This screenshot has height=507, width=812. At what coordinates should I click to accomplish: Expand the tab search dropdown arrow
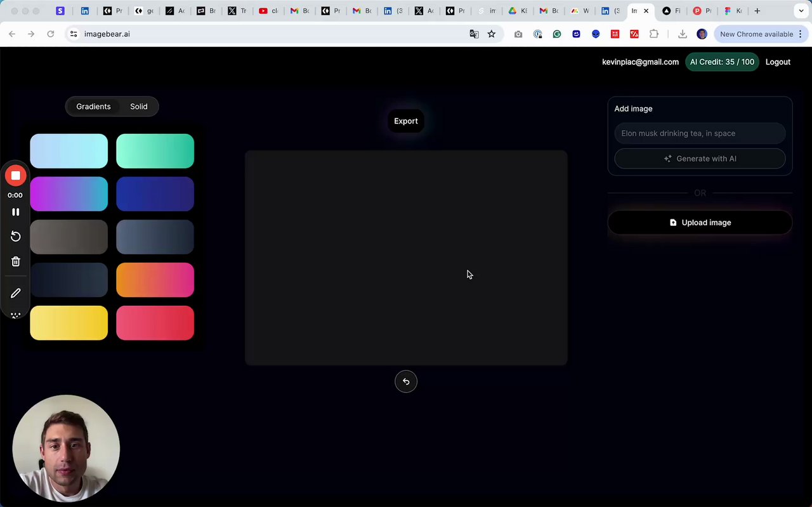pyautogui.click(x=801, y=11)
